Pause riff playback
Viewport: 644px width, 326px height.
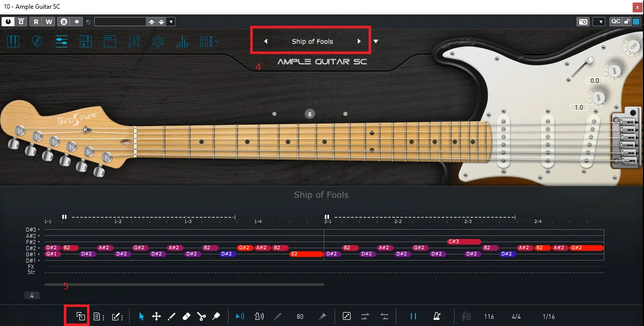point(413,316)
